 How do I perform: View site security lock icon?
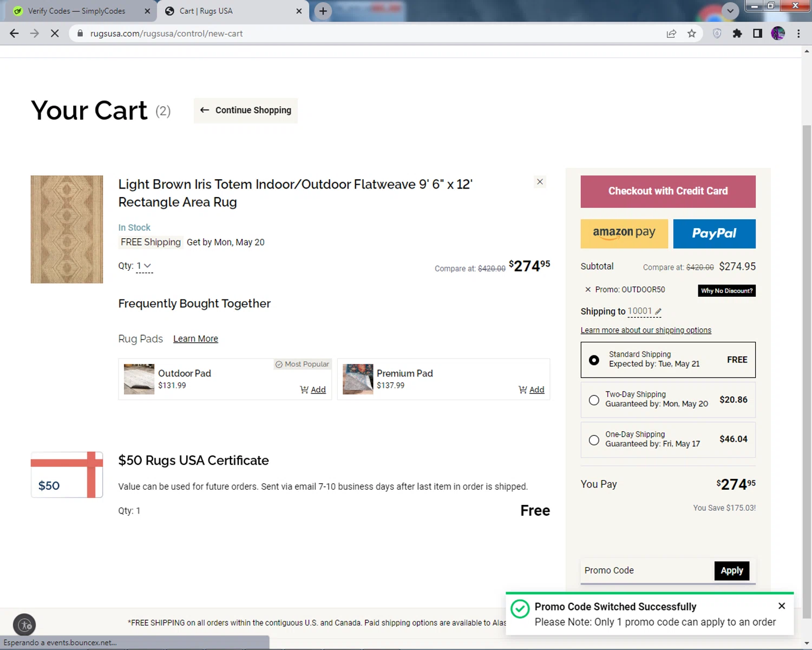(x=80, y=34)
